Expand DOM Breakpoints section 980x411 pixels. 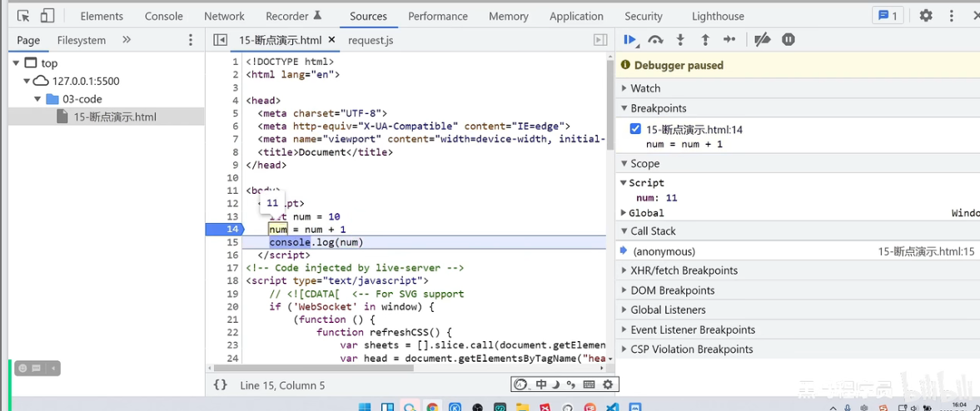(x=798, y=290)
